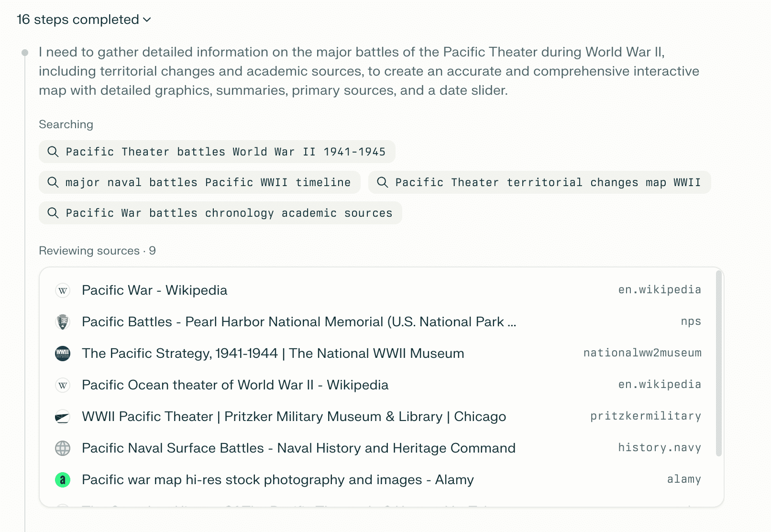Viewport: 771px width, 532px height.
Task: Click Pritzker Military Museum favicon
Action: (x=63, y=417)
